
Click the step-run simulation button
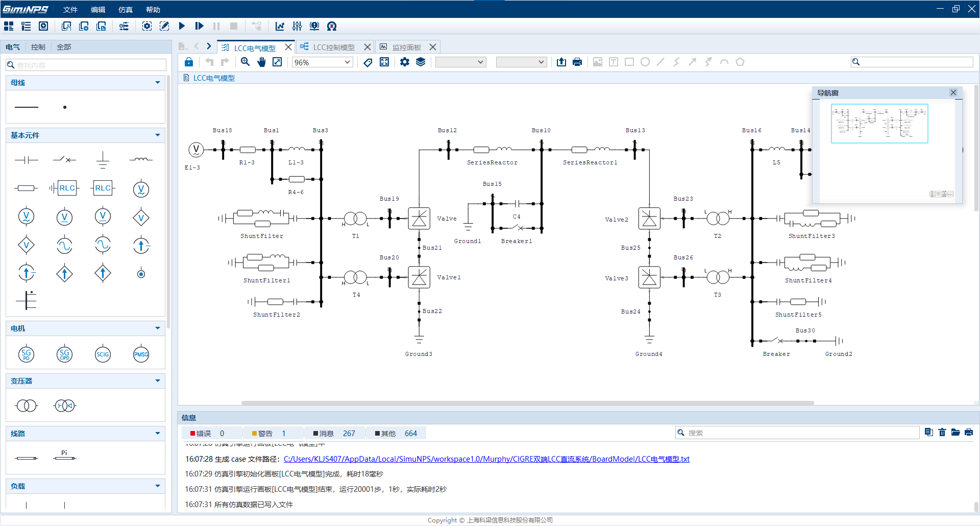[x=199, y=26]
